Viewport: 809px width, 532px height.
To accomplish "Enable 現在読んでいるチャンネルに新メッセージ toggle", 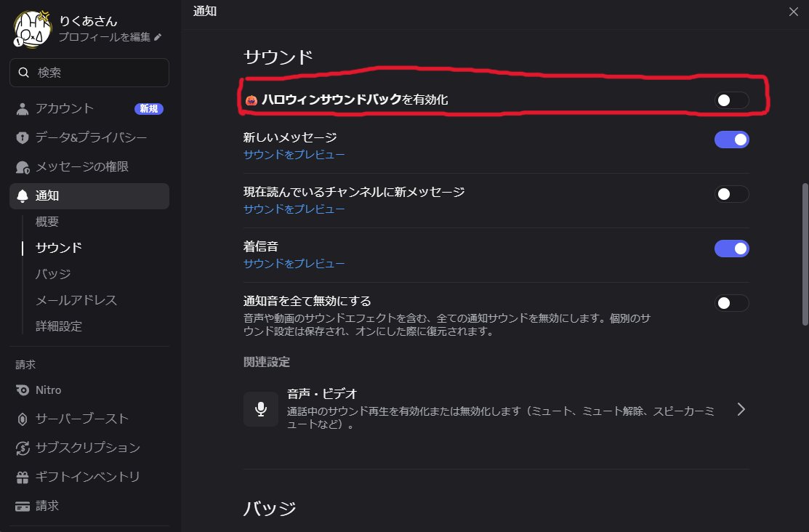I will [731, 194].
